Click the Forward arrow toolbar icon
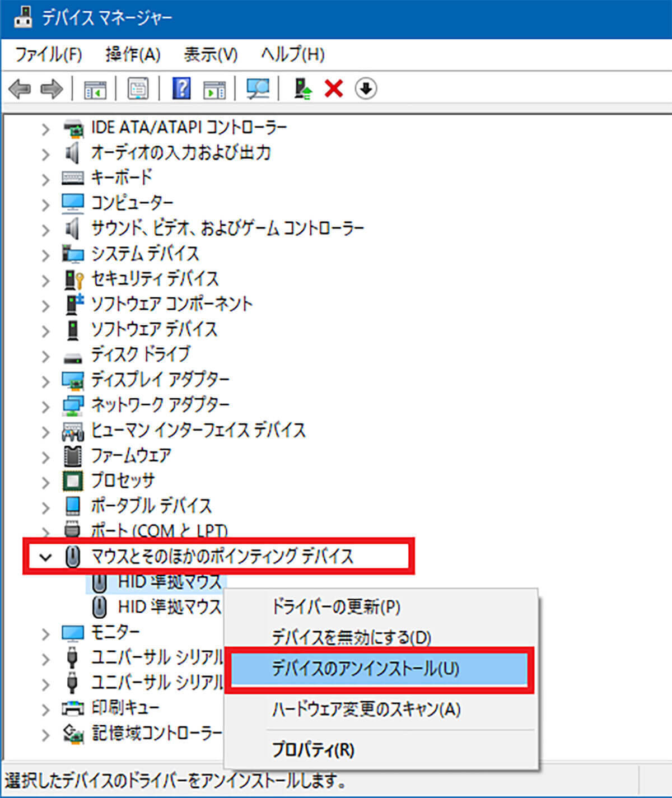Screen dimensions: 672x798 (52, 89)
